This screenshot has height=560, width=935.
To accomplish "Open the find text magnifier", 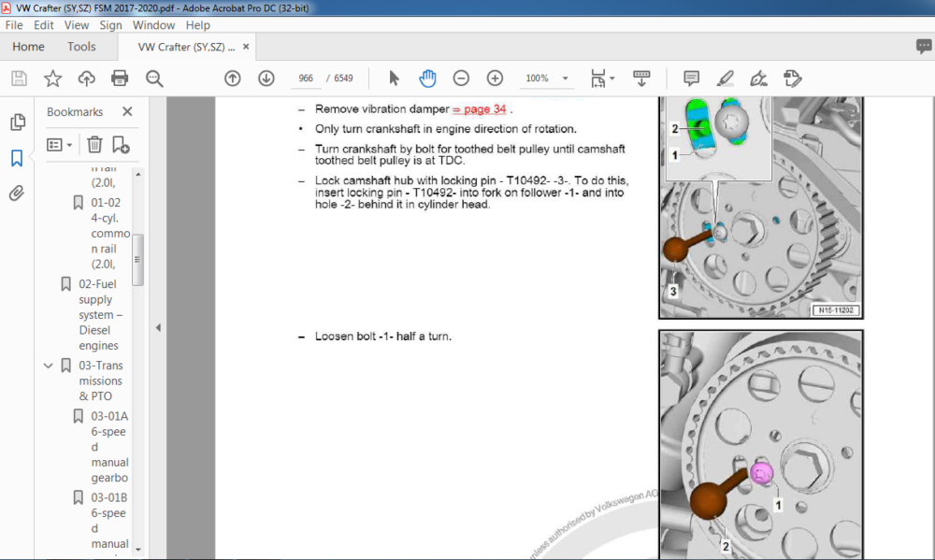I will [x=154, y=79].
